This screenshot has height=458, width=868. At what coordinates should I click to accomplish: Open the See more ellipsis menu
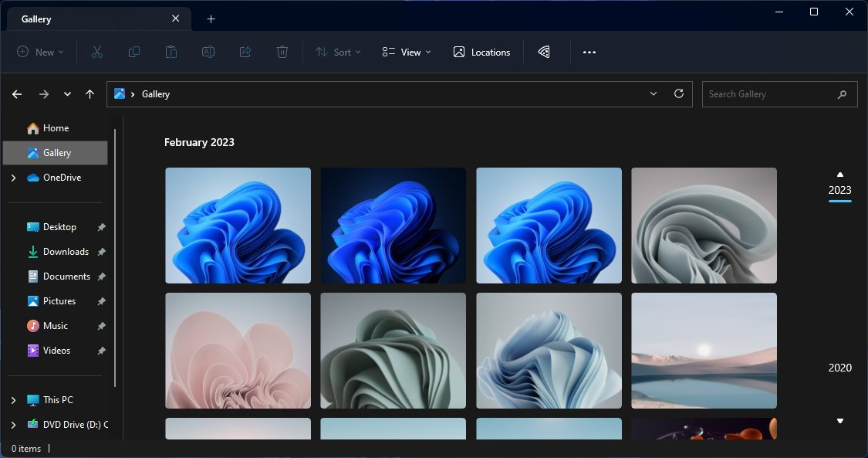point(589,52)
